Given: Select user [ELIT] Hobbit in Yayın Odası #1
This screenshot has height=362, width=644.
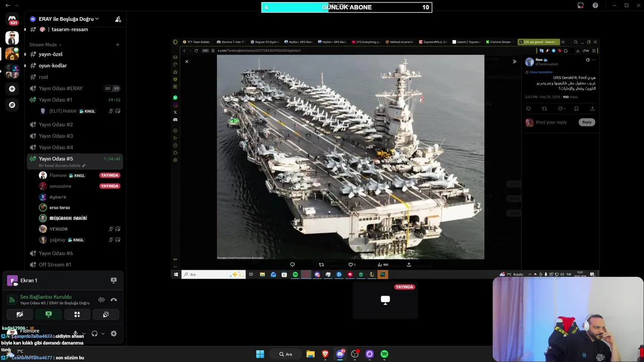Looking at the screenshot, I should coord(79,111).
